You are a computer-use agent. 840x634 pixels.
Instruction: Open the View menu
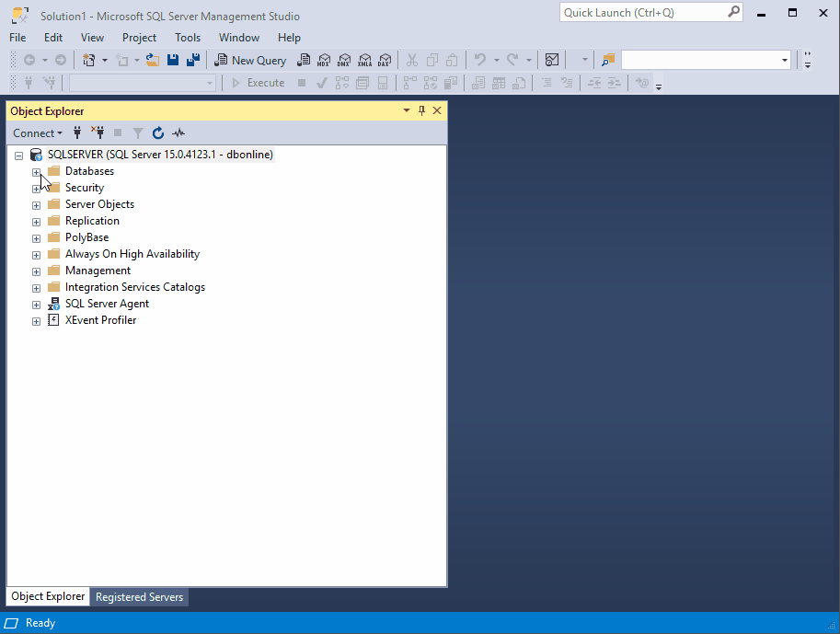92,38
